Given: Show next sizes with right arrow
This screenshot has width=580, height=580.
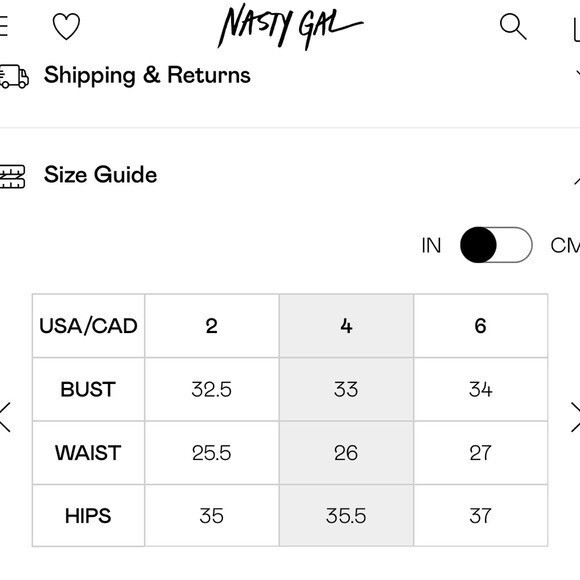Looking at the screenshot, I should pyautogui.click(x=575, y=417).
